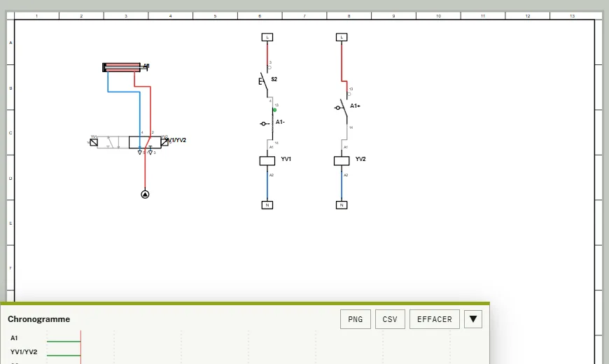
Task: Click the YV2 solenoid on valve right side
Action: click(x=164, y=143)
